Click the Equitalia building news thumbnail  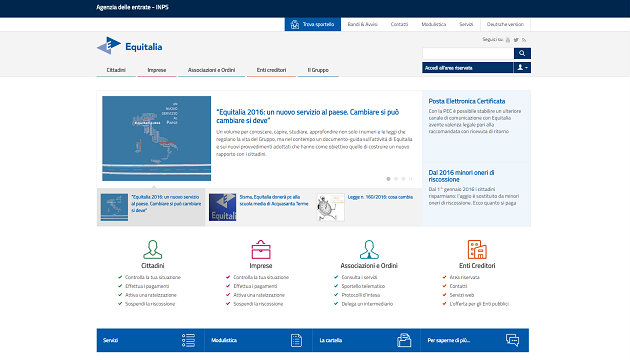pos(222,207)
